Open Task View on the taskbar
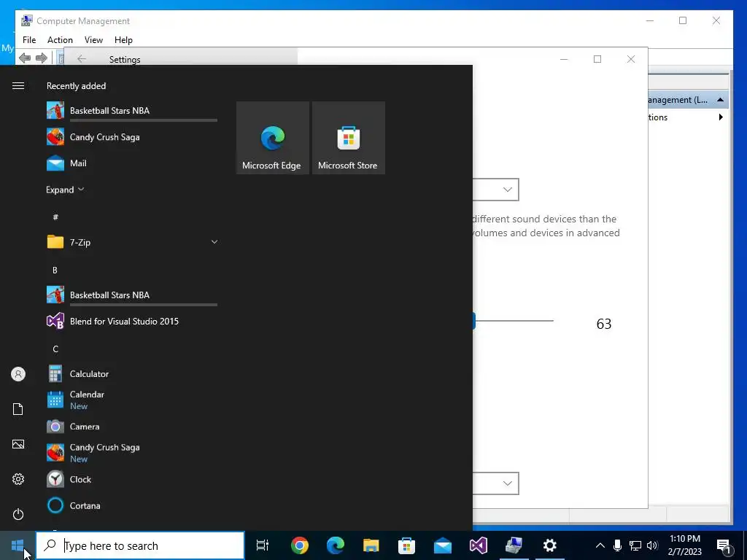The image size is (747, 560). pos(263,545)
